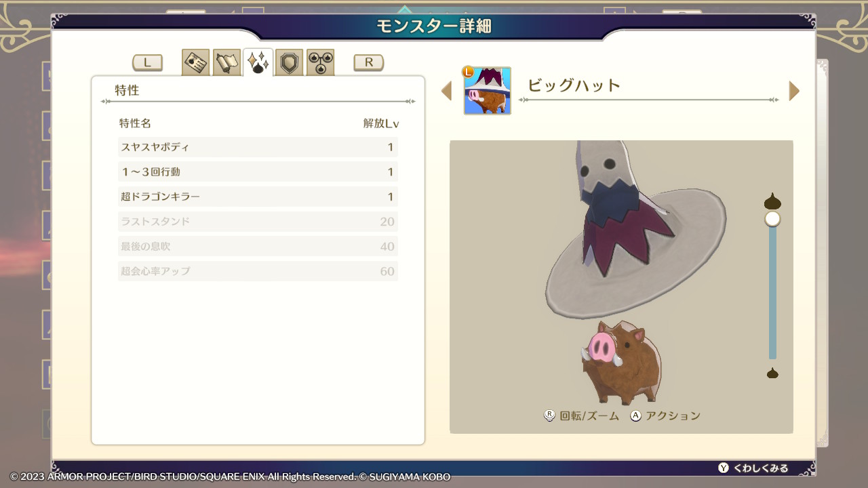This screenshot has width=868, height=488.
Task: Click the large slime icon above zoom slider
Action: tap(772, 201)
